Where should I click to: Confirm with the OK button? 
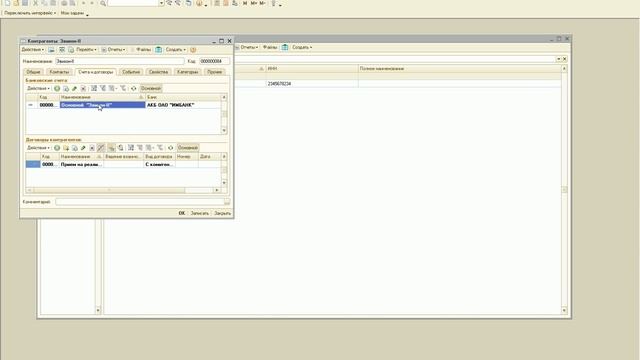pos(182,213)
